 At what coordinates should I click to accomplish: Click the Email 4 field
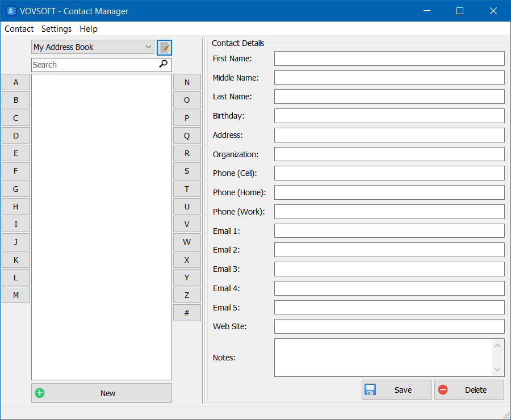pos(389,288)
